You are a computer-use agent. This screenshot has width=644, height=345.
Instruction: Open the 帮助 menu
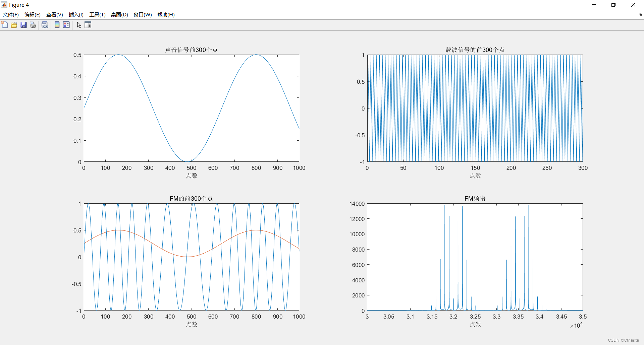(166, 14)
